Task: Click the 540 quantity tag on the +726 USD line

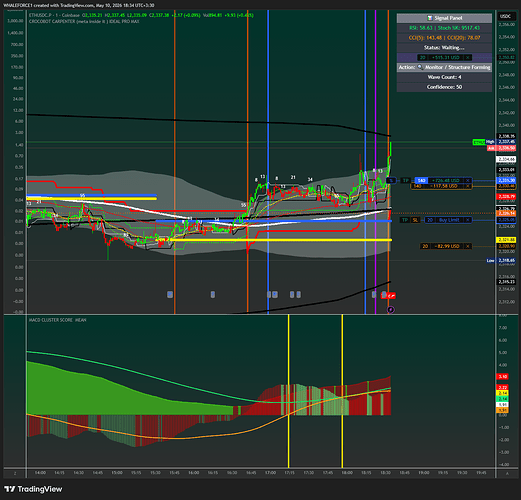Action: 421,181
